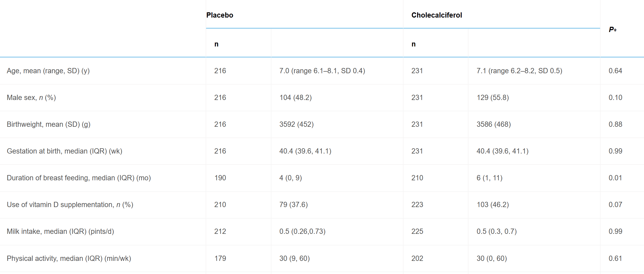Select the Male sex, n (%) row label
This screenshot has width=644, height=274.
point(31,98)
